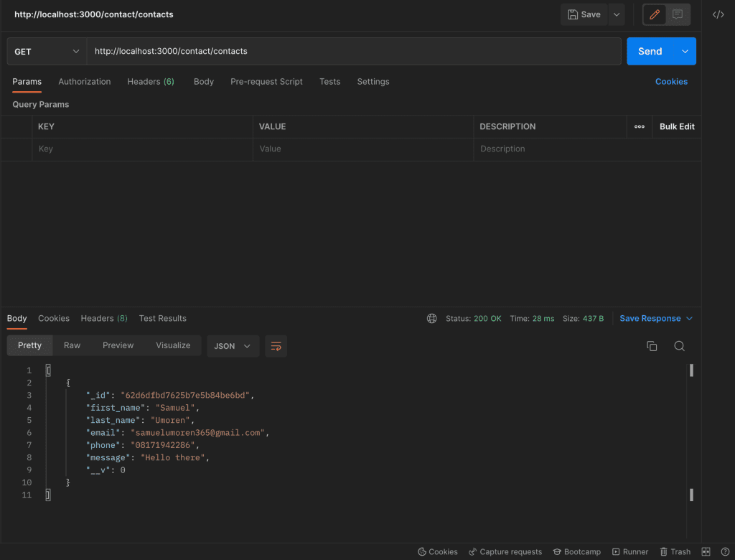The width and height of the screenshot is (735, 560).
Task: Click the request URL input field
Action: 353,52
